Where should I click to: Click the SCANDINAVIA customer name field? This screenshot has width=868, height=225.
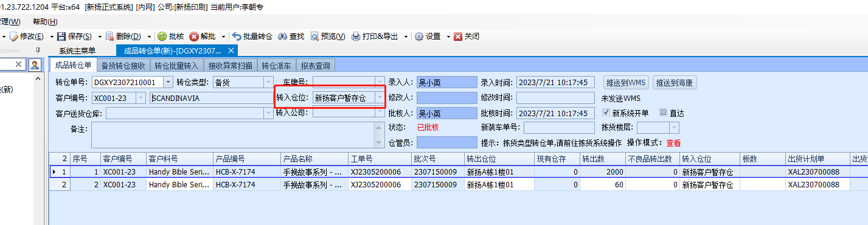pos(212,97)
